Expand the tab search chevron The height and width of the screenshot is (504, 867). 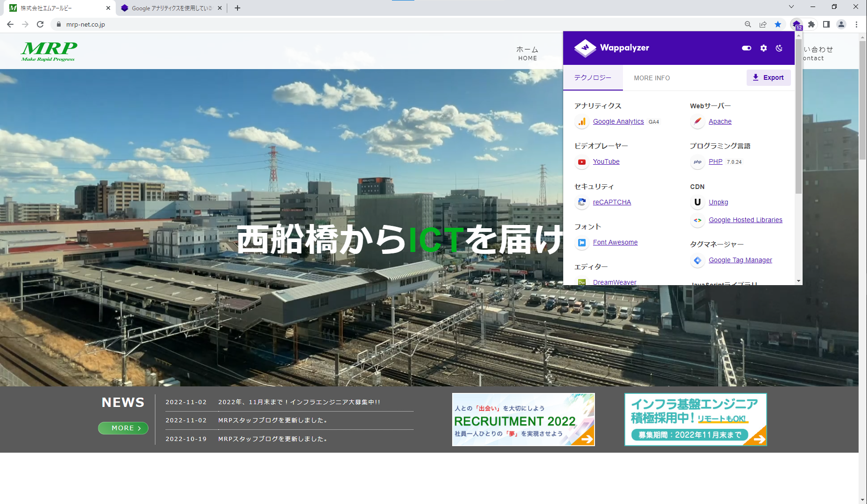[x=791, y=7]
